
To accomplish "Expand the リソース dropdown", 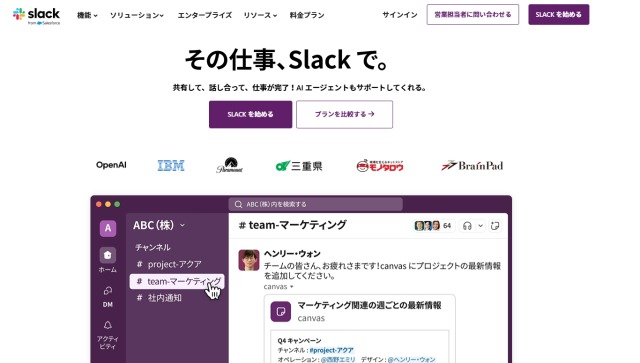I will click(260, 15).
